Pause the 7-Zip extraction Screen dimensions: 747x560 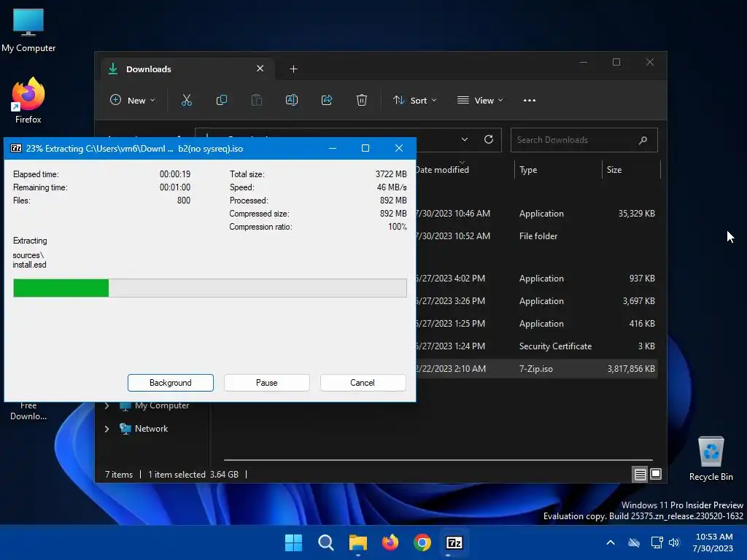267,383
